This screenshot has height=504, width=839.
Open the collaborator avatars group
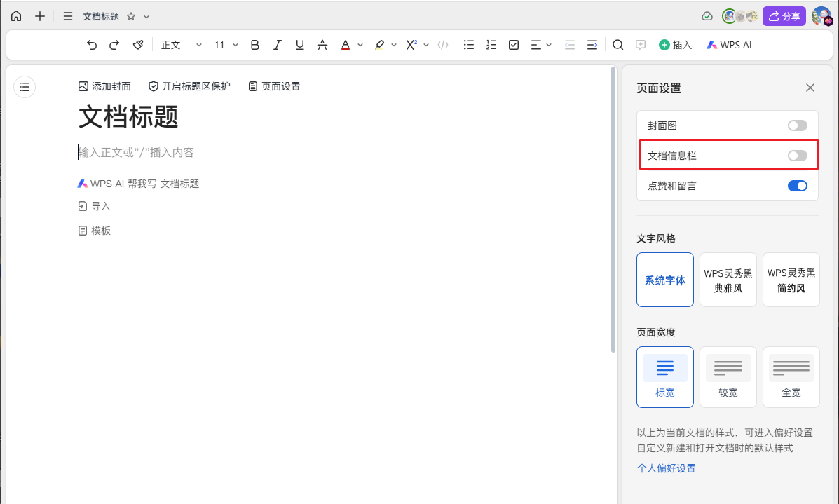(740, 17)
